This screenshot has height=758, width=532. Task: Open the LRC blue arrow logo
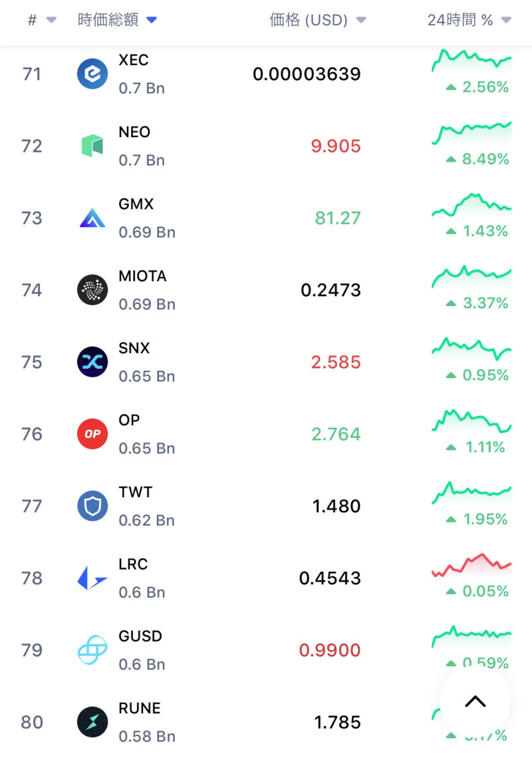pyautogui.click(x=92, y=578)
